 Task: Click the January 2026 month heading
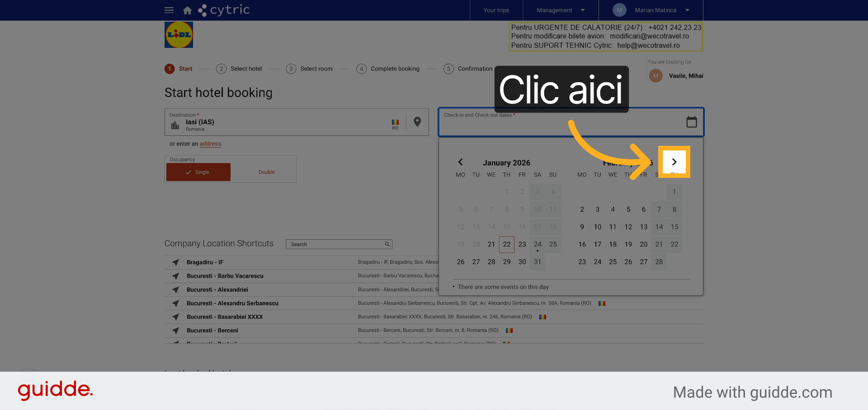pyautogui.click(x=506, y=163)
